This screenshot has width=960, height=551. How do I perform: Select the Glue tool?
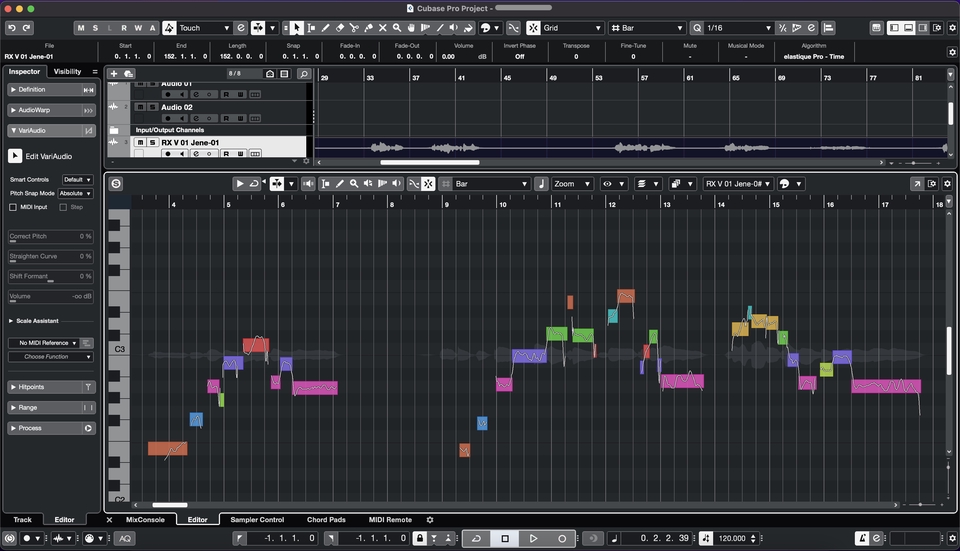[x=369, y=28]
